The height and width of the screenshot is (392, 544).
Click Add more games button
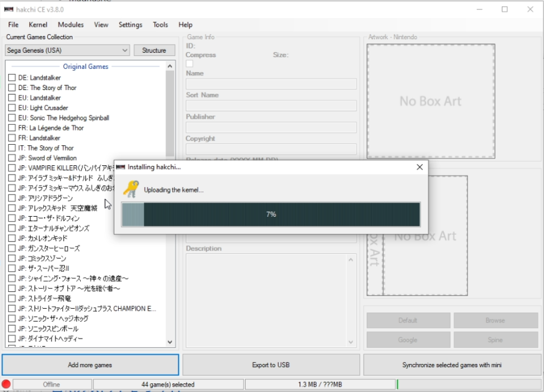(x=90, y=365)
